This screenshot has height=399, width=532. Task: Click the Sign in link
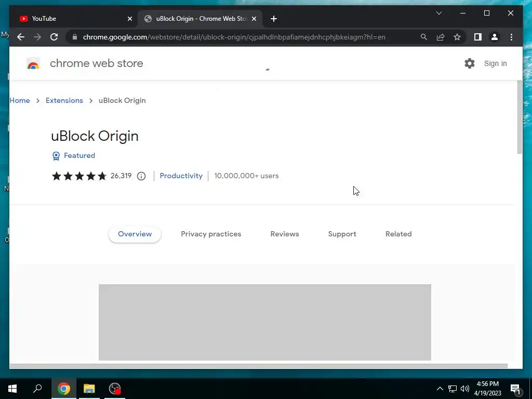[x=495, y=63]
